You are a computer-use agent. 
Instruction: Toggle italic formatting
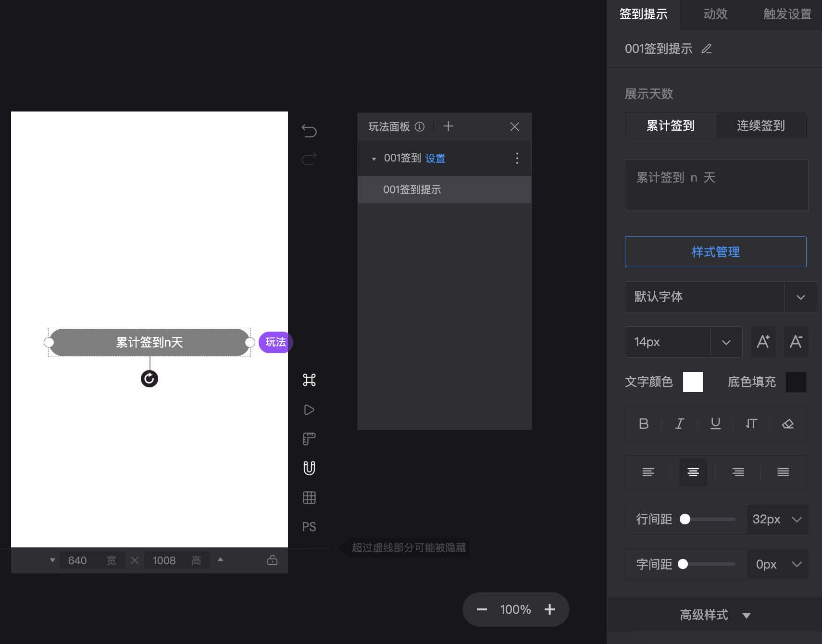point(679,423)
